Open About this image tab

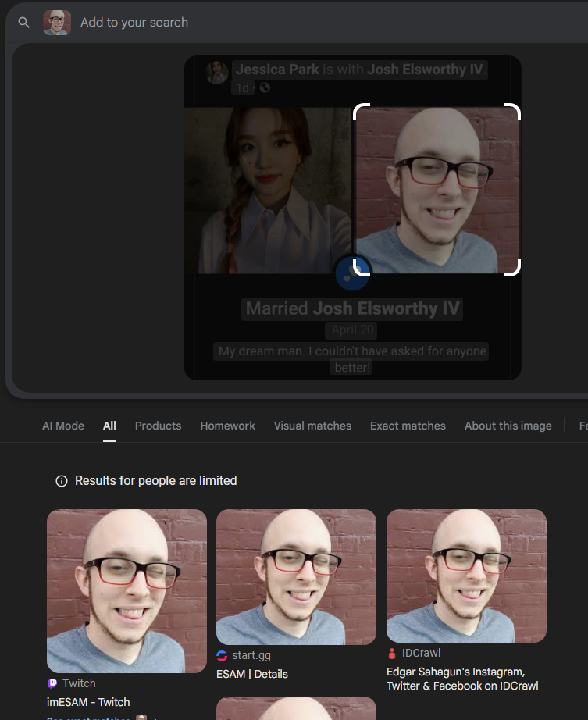pyautogui.click(x=508, y=426)
